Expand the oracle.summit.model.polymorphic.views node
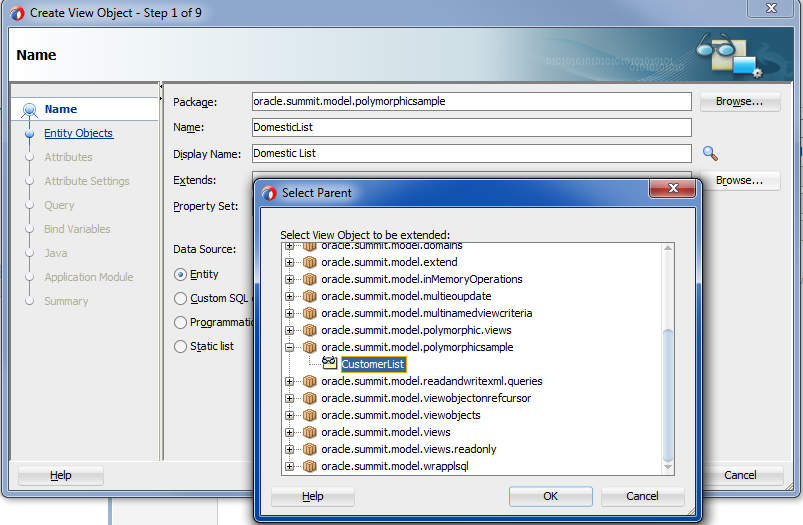This screenshot has width=803, height=525. (x=289, y=330)
